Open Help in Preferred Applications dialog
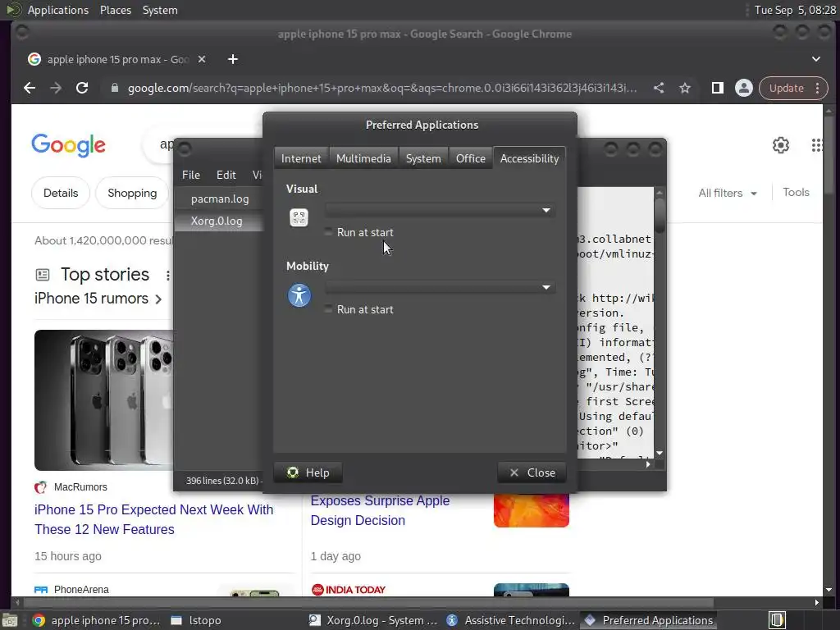The height and width of the screenshot is (630, 840). [308, 472]
